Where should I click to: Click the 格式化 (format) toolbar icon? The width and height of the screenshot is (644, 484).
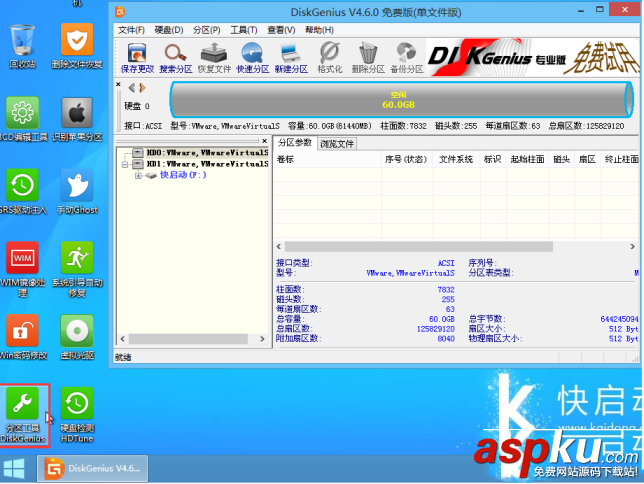[x=330, y=58]
